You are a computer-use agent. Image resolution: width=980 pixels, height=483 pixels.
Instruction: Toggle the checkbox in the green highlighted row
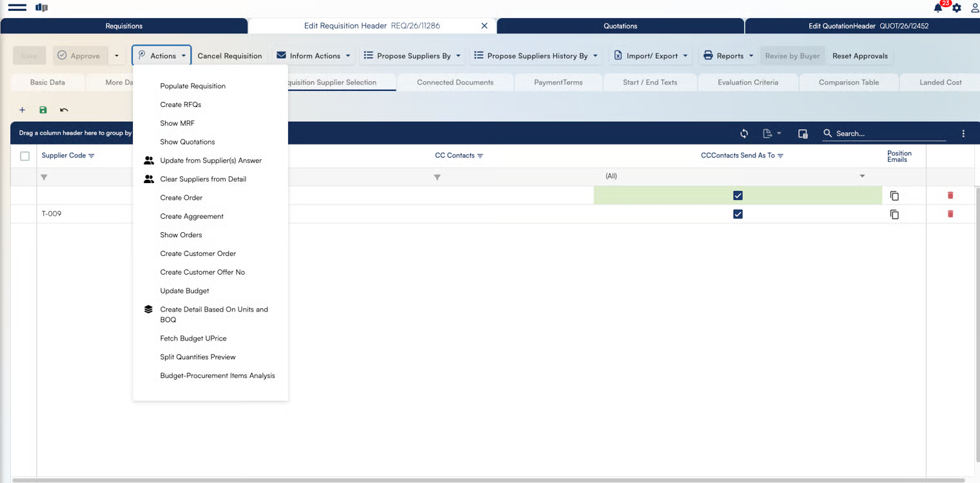point(738,195)
